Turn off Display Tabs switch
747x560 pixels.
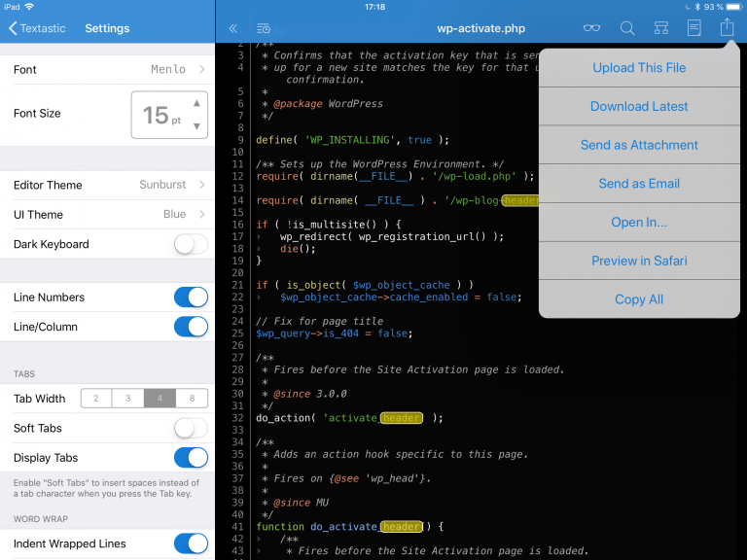coord(191,458)
